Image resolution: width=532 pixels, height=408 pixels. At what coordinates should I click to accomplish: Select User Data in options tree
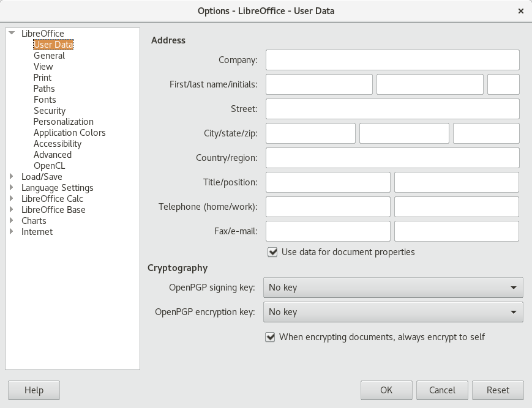(53, 45)
